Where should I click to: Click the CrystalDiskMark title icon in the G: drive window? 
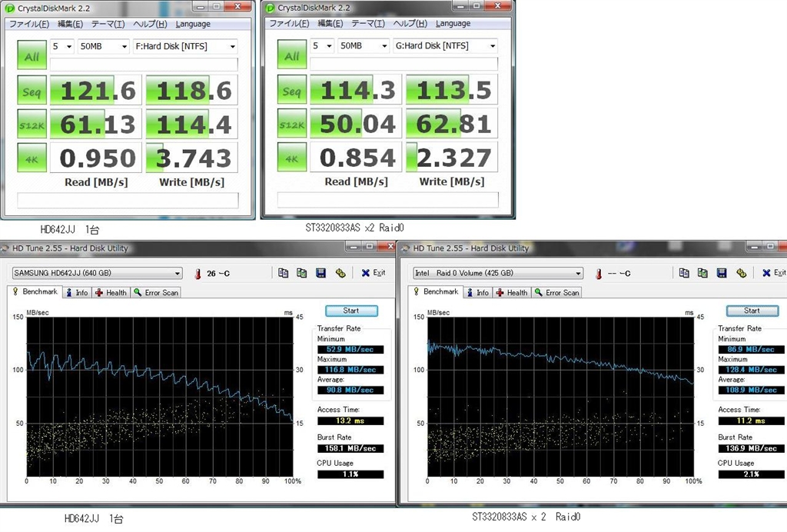click(270, 8)
